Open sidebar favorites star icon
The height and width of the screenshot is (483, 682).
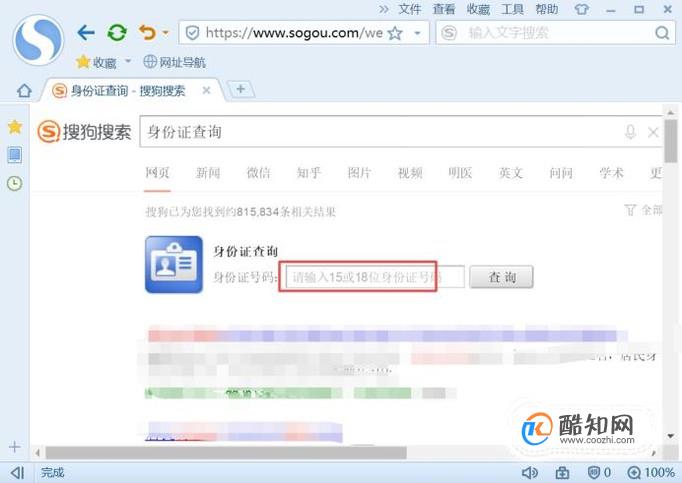[15, 127]
